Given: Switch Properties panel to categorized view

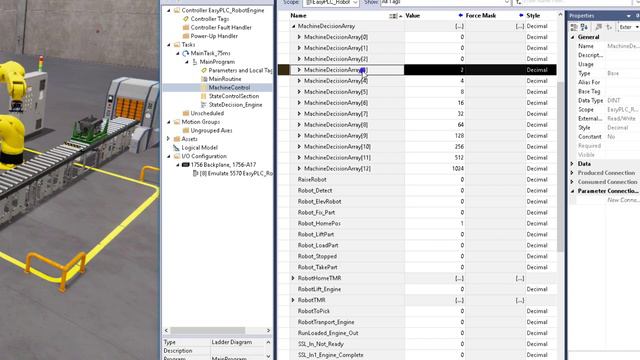Looking at the screenshot, I should [574, 27].
